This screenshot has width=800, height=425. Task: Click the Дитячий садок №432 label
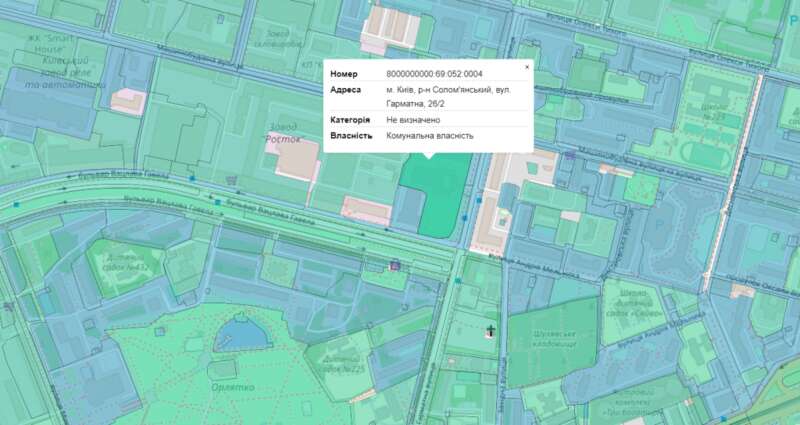click(126, 261)
